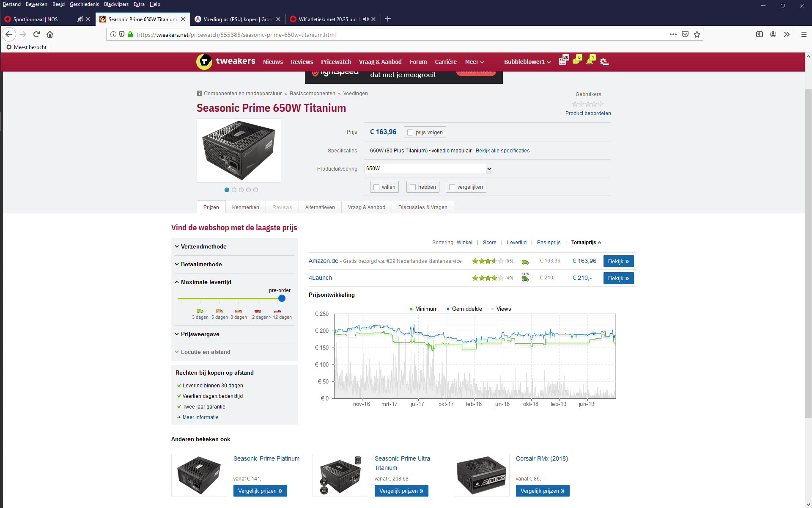This screenshot has width=812, height=508.
Task: Click the Corsair RMx thumbnail image
Action: click(481, 475)
